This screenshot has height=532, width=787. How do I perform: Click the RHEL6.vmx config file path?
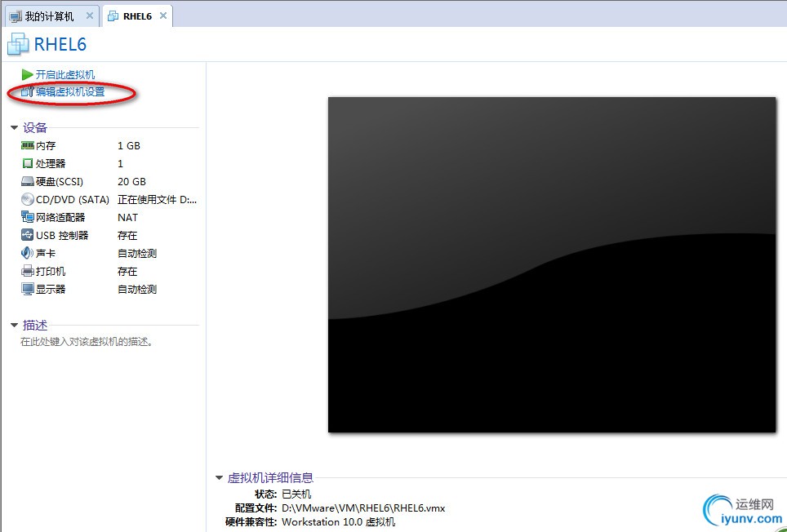(363, 508)
